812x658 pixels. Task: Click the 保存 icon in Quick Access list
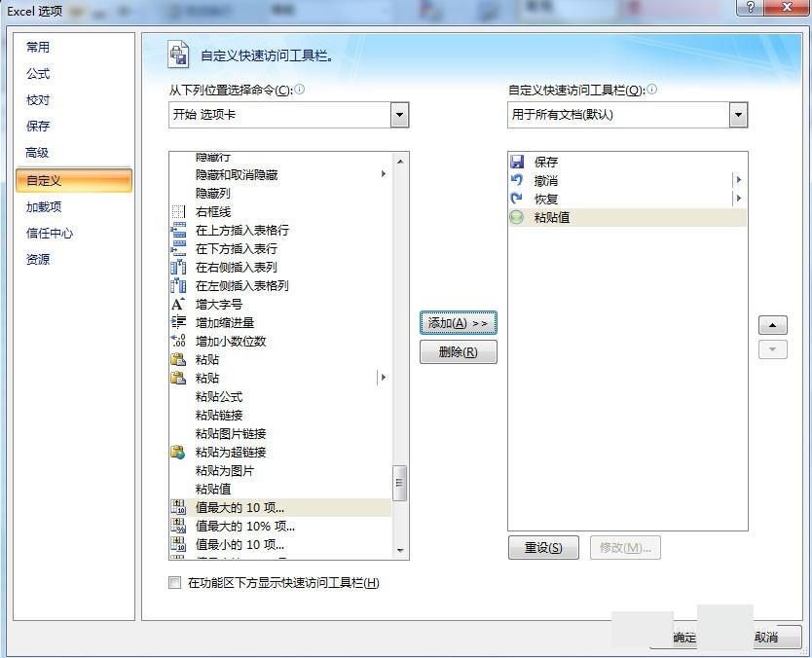coord(517,162)
